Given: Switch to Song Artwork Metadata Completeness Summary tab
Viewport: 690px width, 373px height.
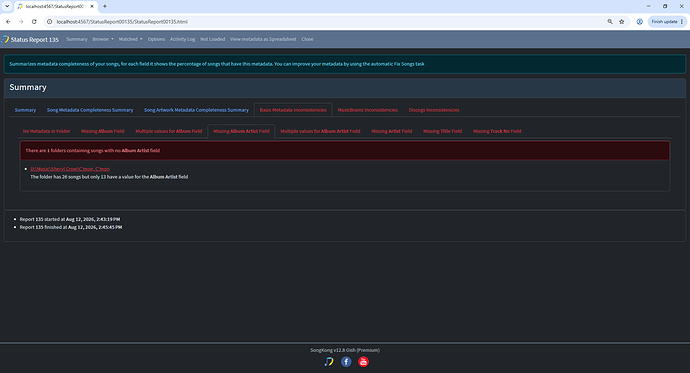Looking at the screenshot, I should click(196, 110).
